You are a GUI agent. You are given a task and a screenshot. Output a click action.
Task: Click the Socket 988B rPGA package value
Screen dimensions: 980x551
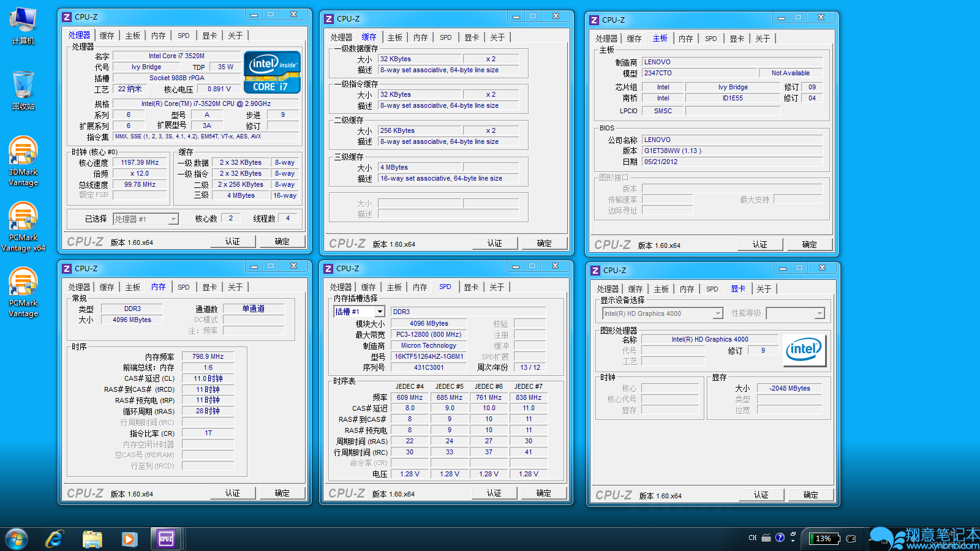point(176,78)
